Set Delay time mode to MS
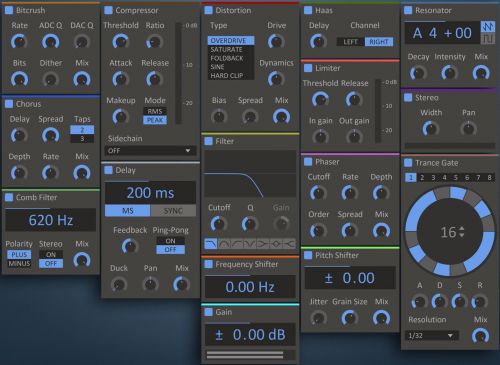Image resolution: width=500 pixels, height=365 pixels. pyautogui.click(x=128, y=211)
